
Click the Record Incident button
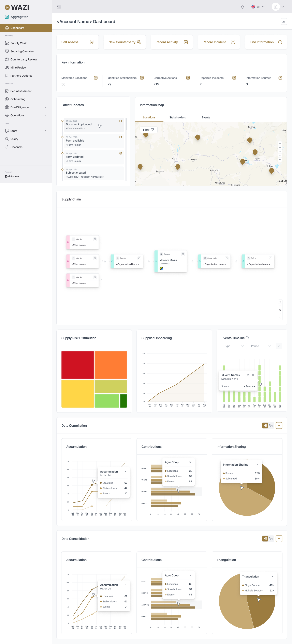tap(219, 42)
